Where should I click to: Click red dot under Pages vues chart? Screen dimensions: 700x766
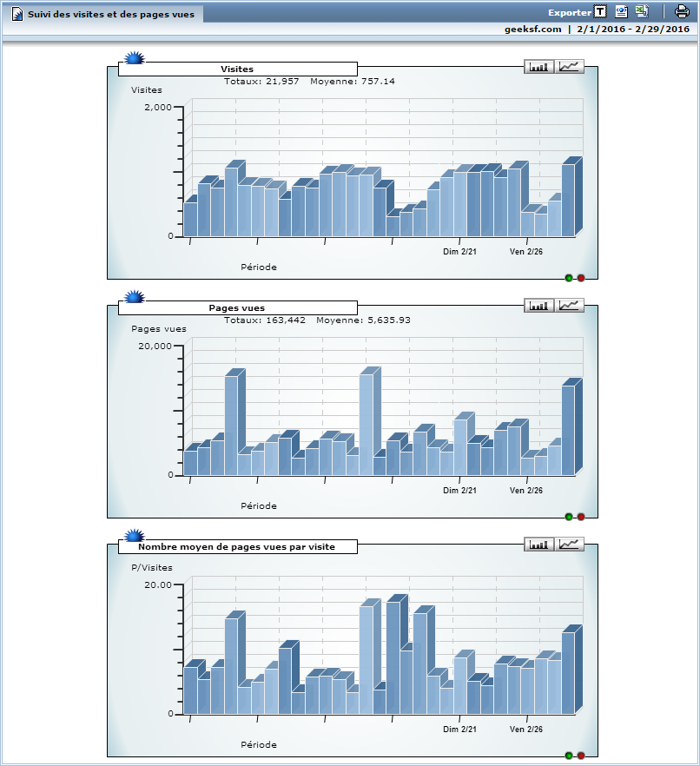[581, 517]
